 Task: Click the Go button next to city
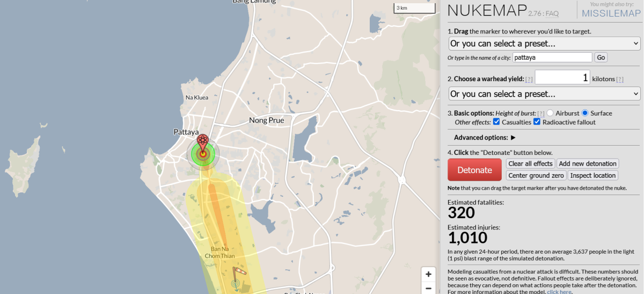[x=601, y=57]
